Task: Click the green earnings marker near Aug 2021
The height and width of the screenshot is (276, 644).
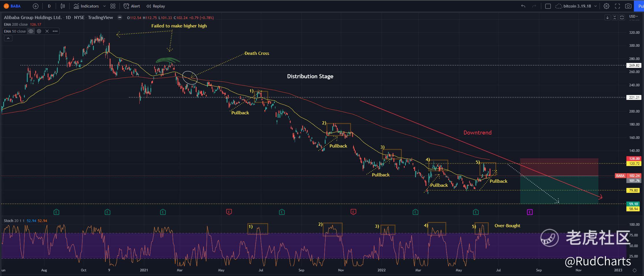Action: (x=282, y=212)
